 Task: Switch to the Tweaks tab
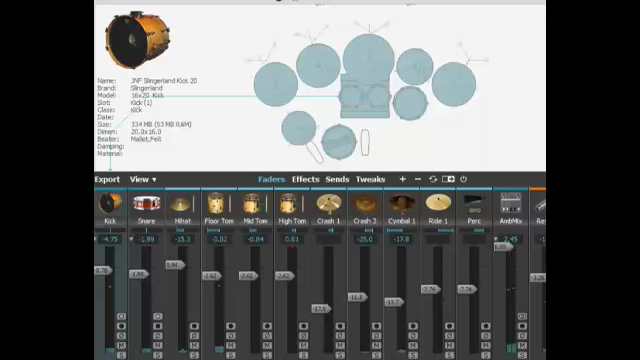click(370, 179)
